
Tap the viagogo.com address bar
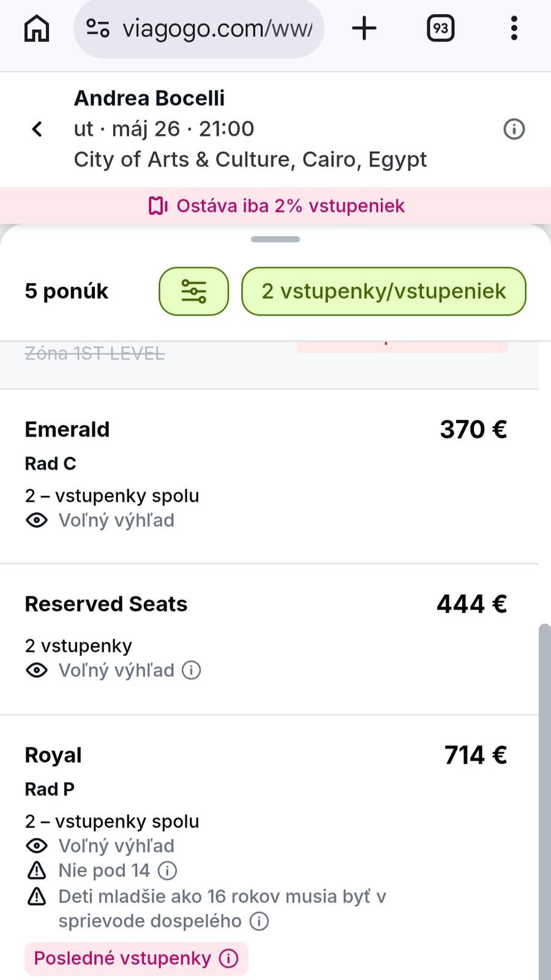[217, 28]
